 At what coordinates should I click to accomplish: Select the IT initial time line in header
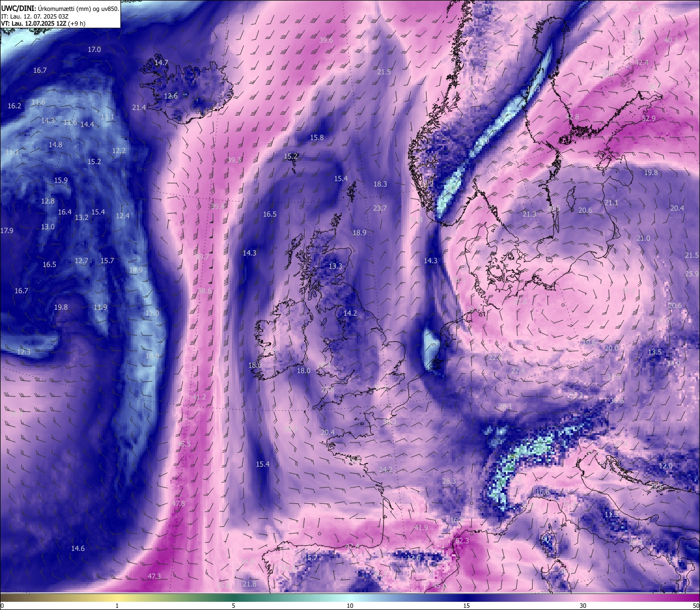pyautogui.click(x=35, y=16)
